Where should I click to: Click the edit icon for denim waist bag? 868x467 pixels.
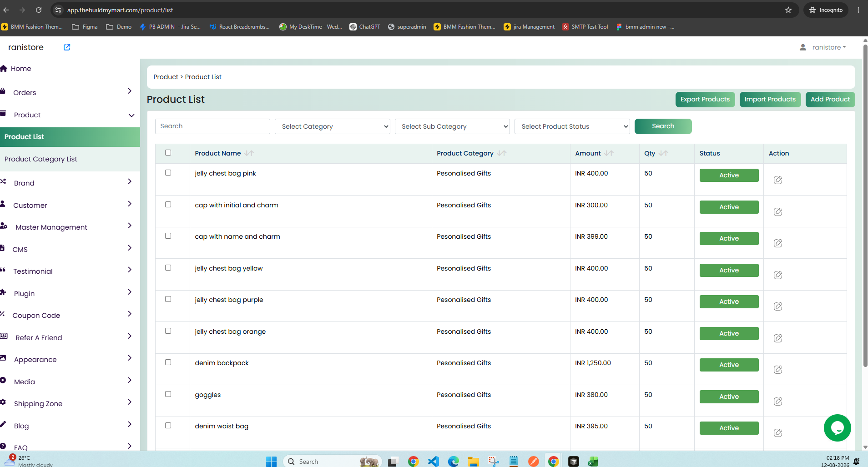778,433
